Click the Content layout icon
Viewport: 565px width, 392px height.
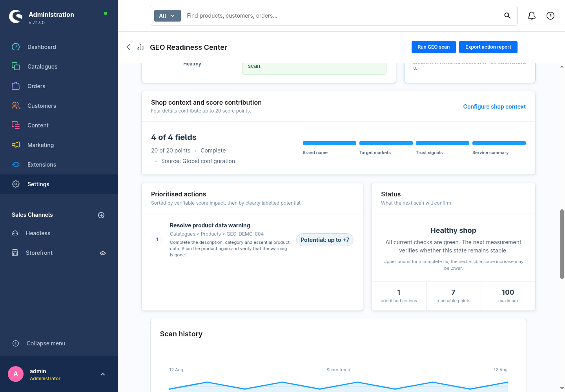[16, 125]
